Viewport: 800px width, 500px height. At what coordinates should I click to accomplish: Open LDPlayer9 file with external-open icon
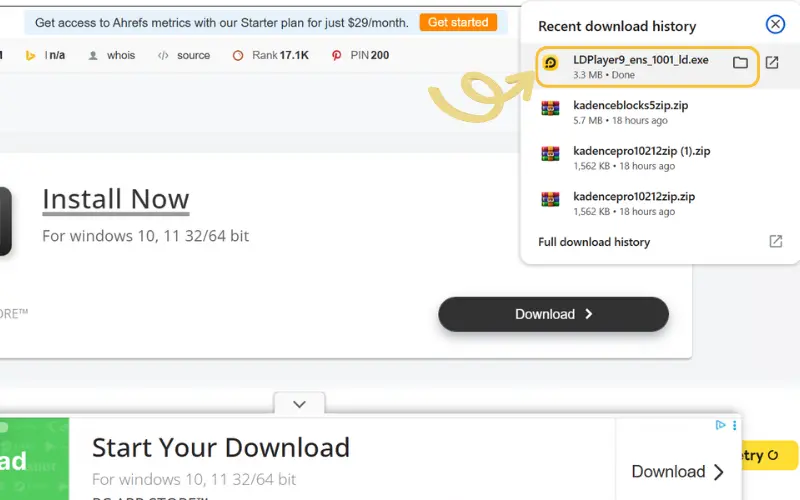tap(772, 63)
